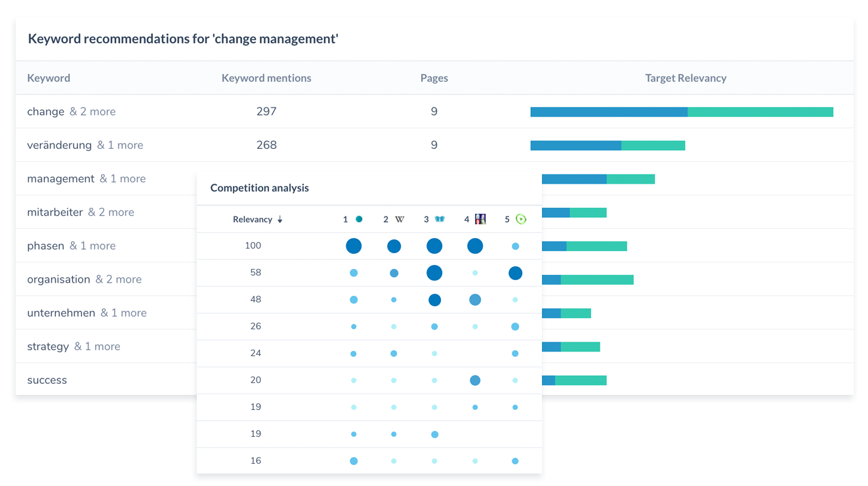Open the keyword 'strategy'
This screenshot has height=486, width=868.
48,346
